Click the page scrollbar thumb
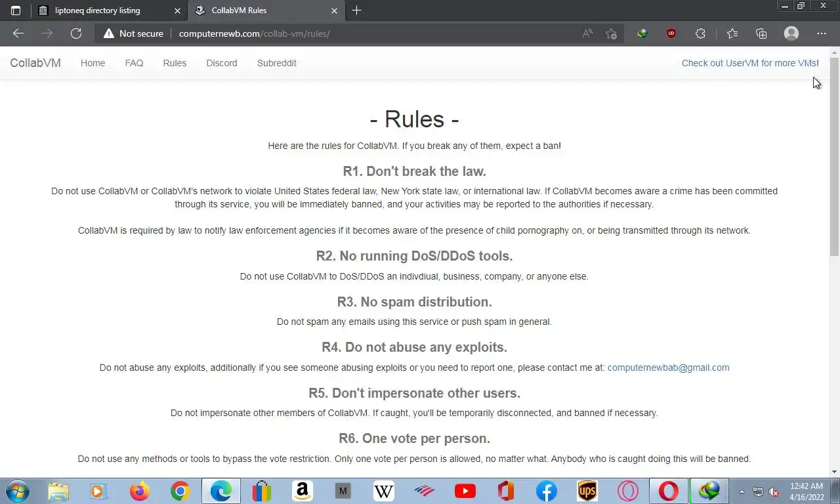The height and width of the screenshot is (504, 840). click(x=834, y=156)
